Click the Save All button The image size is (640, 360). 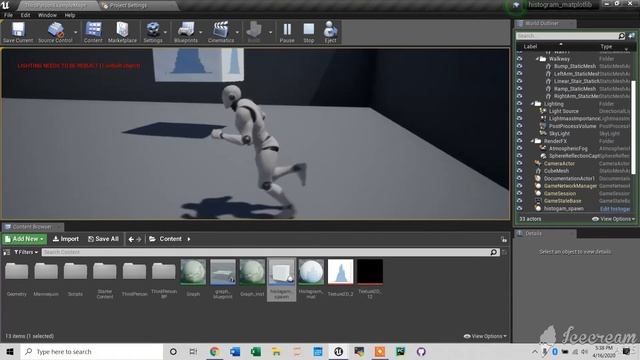click(x=103, y=239)
